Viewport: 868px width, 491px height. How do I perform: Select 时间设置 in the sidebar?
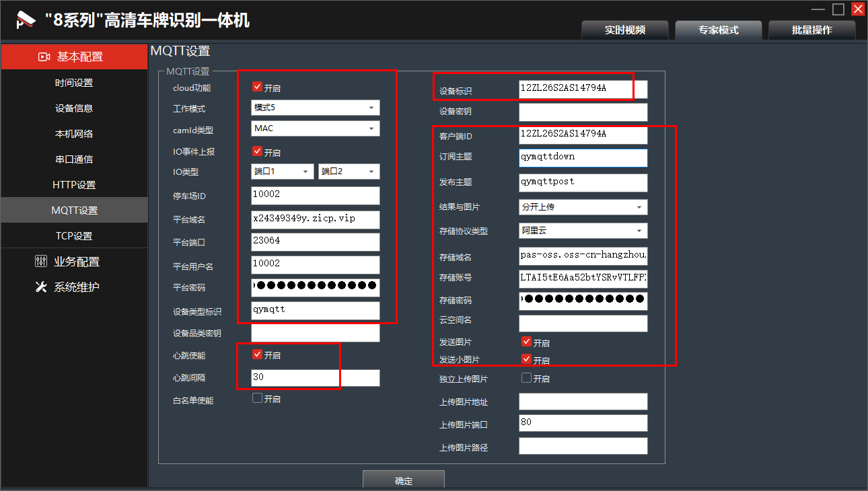pyautogui.click(x=74, y=83)
